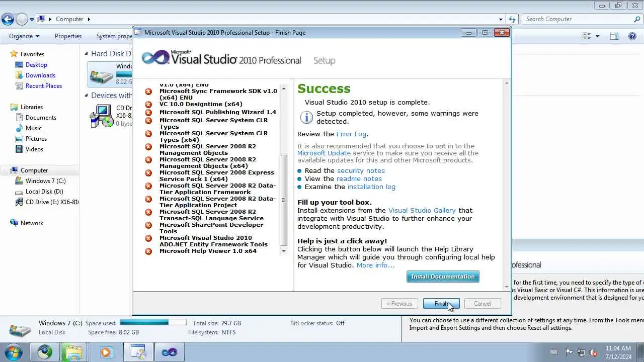Viewport: 644px width, 362px height.
Task: Select Windows 7 (C:) in navigation tree
Action: point(45,181)
